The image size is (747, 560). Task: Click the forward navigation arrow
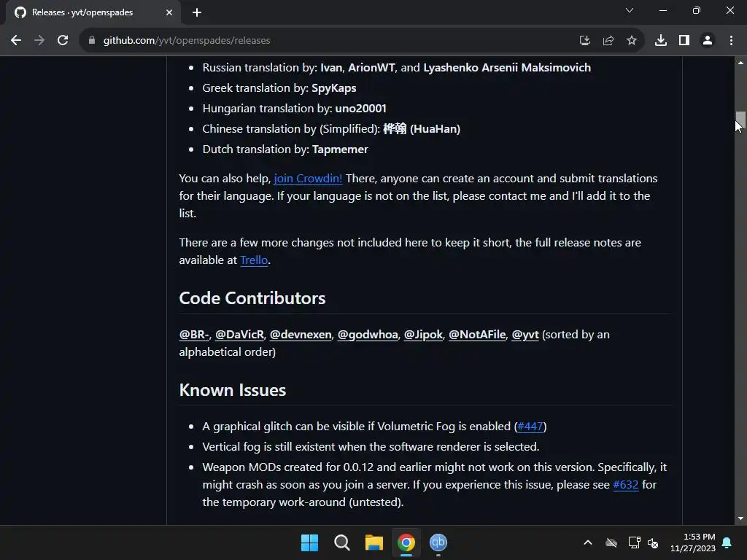(39, 41)
